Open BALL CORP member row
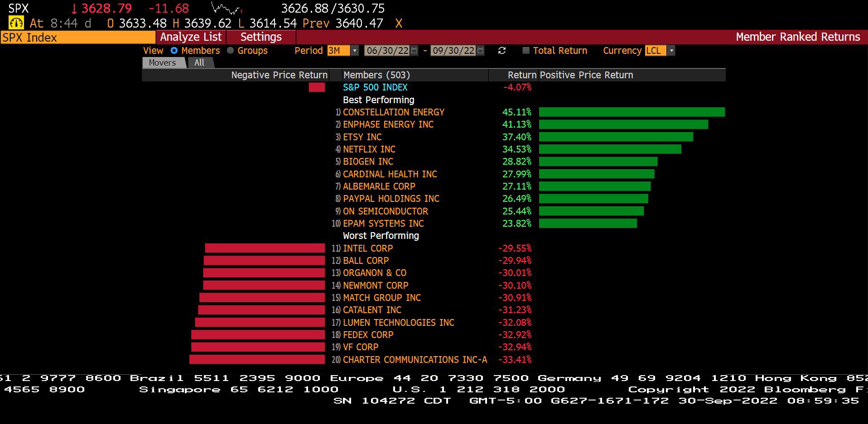This screenshot has width=868, height=424. click(x=366, y=261)
